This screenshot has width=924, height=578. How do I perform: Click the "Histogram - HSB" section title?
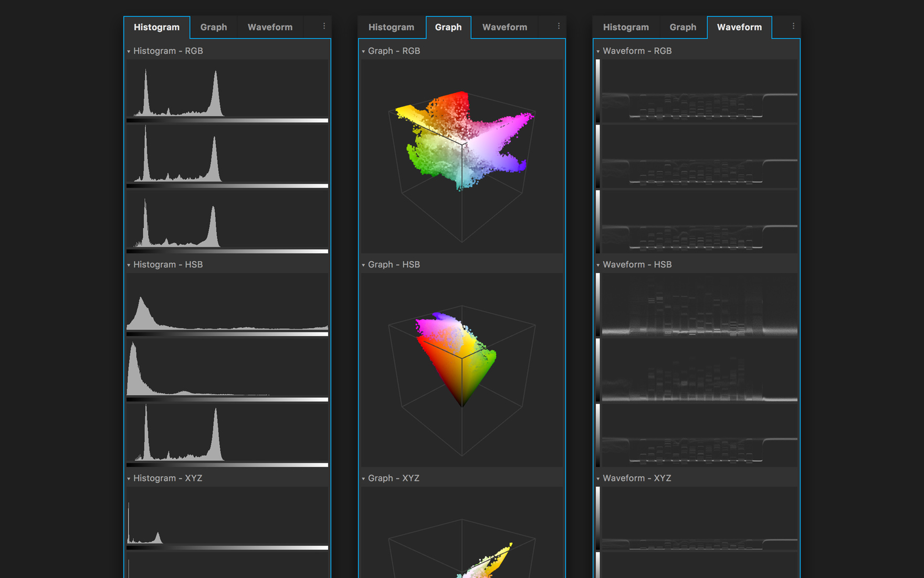tap(168, 264)
